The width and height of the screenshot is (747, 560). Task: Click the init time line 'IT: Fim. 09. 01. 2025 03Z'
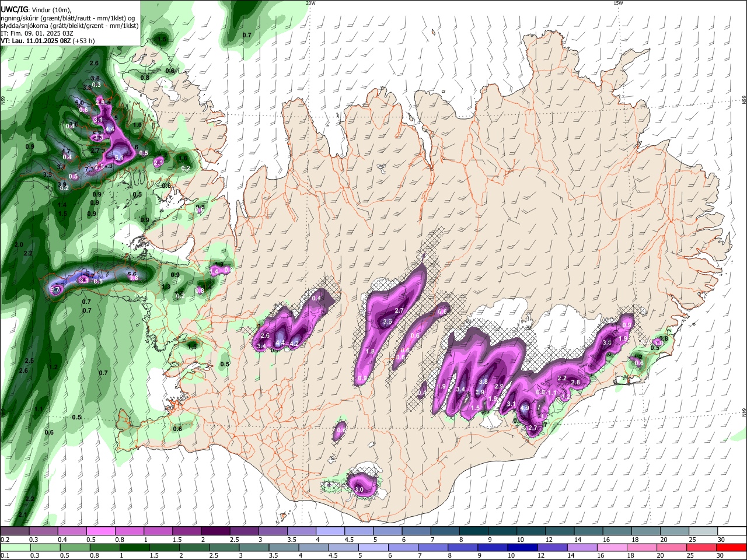point(37,33)
